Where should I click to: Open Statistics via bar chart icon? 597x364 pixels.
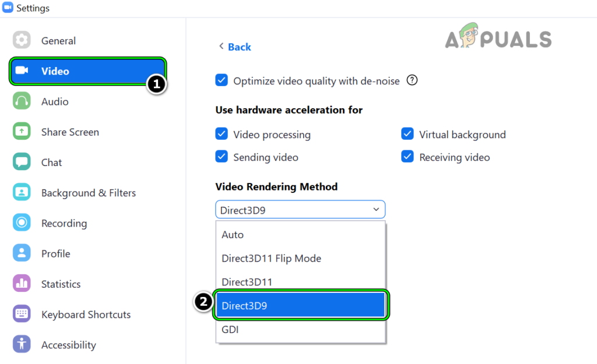[22, 284]
